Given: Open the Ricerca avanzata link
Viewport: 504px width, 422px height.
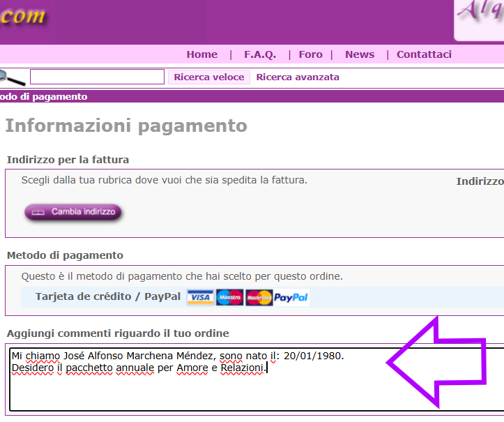Looking at the screenshot, I should click(298, 77).
